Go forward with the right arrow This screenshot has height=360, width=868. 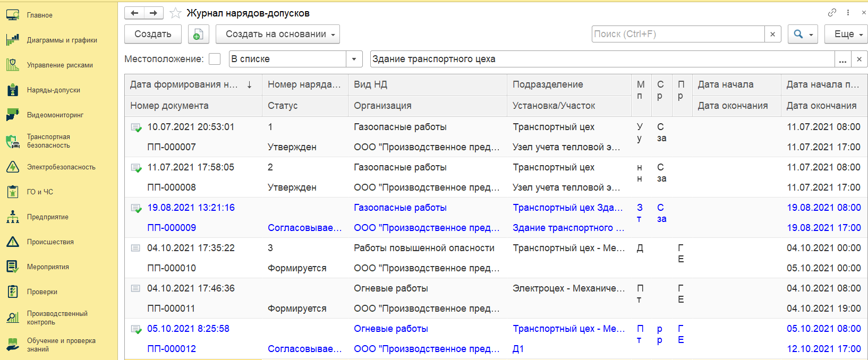pos(153,13)
